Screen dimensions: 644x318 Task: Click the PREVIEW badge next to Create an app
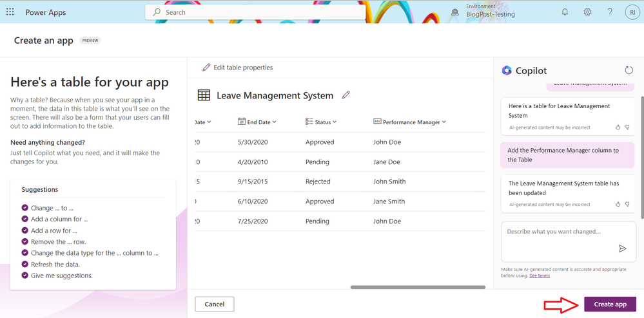(x=90, y=41)
